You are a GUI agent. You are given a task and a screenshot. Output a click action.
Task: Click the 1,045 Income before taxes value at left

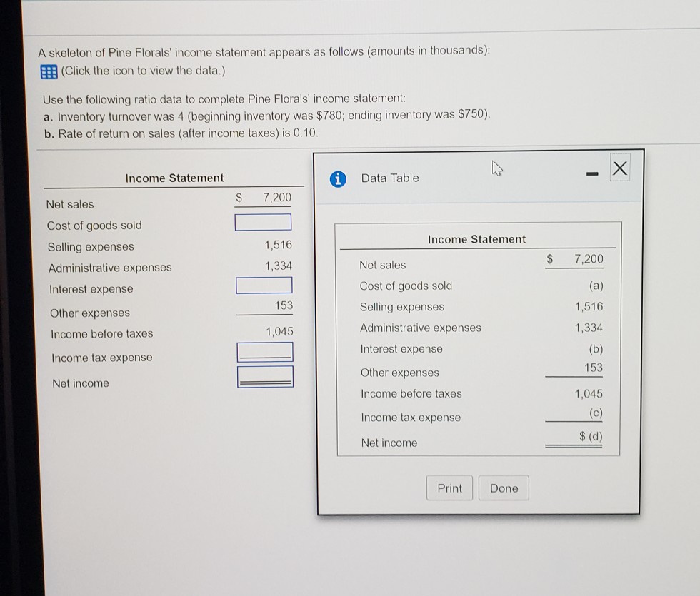coord(279,332)
